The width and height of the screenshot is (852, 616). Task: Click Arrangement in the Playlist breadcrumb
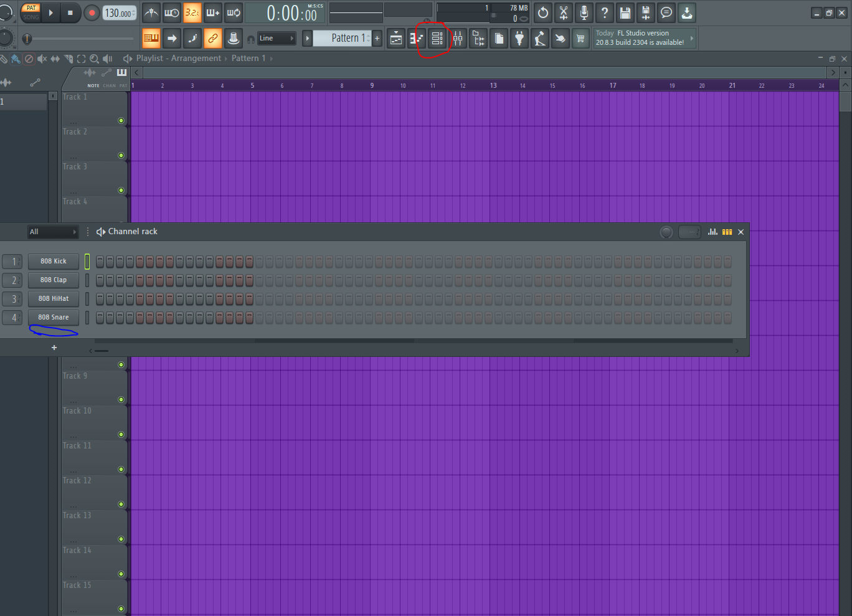(196, 59)
